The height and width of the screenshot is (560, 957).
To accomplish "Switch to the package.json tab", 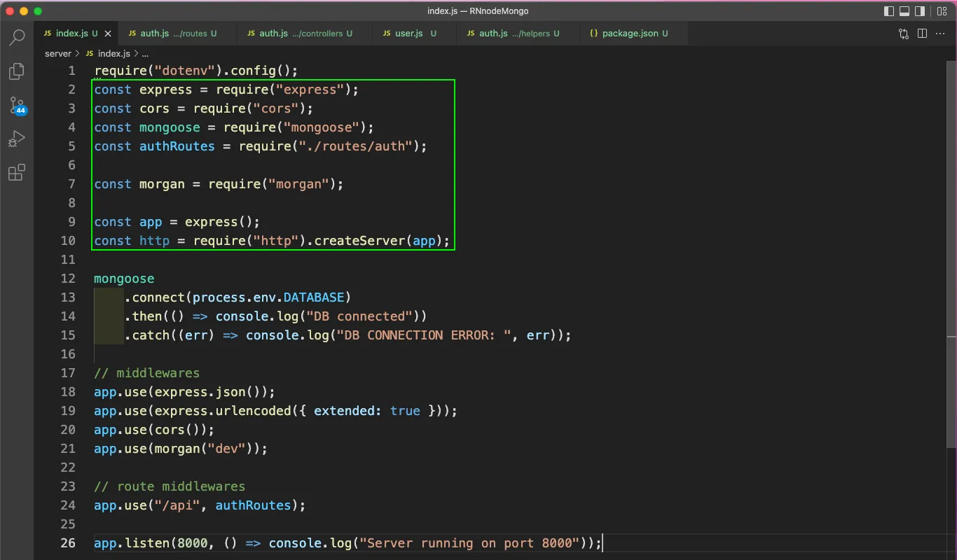I will click(x=634, y=34).
